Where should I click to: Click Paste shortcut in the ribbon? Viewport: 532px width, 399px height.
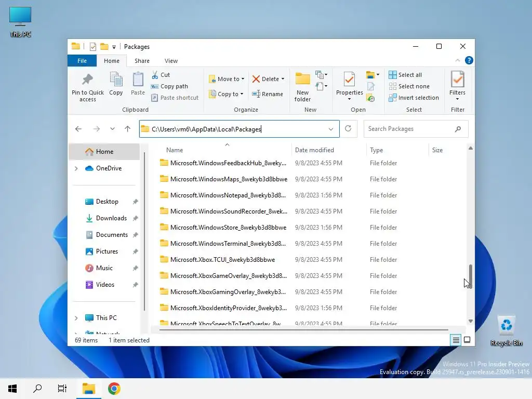point(175,98)
